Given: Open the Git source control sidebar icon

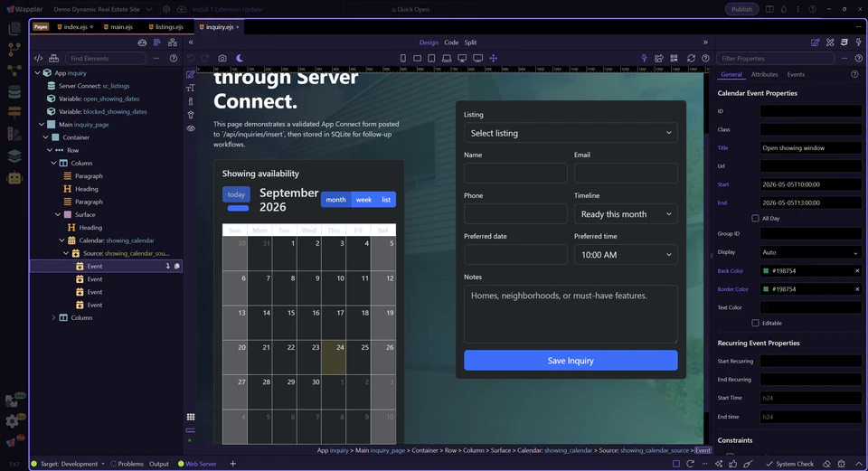Looking at the screenshot, I should (14, 49).
